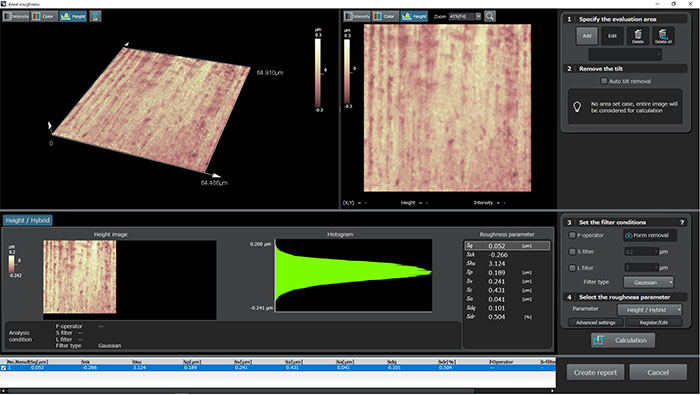
Task: Click the FOperator column header
Action: click(501, 362)
